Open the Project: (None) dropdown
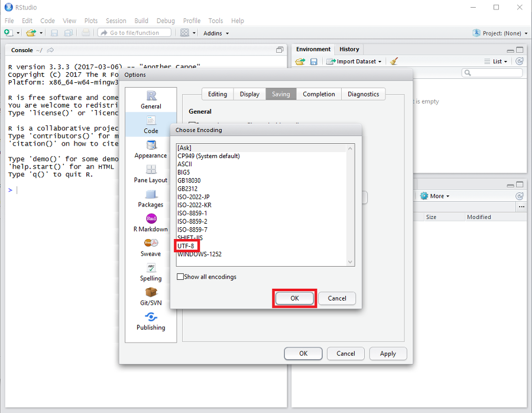532x413 pixels. pyautogui.click(x=501, y=33)
